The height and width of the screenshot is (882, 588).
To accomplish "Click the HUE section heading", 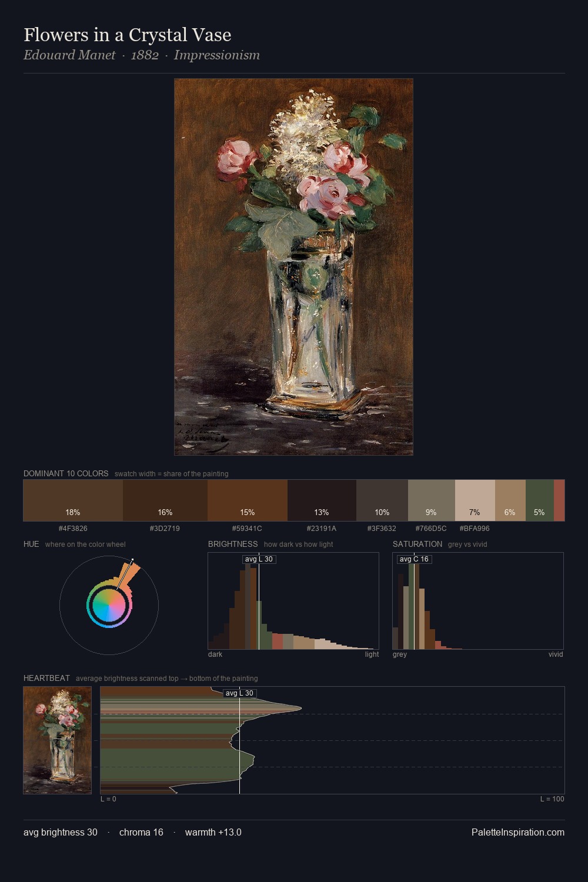I will click(31, 544).
